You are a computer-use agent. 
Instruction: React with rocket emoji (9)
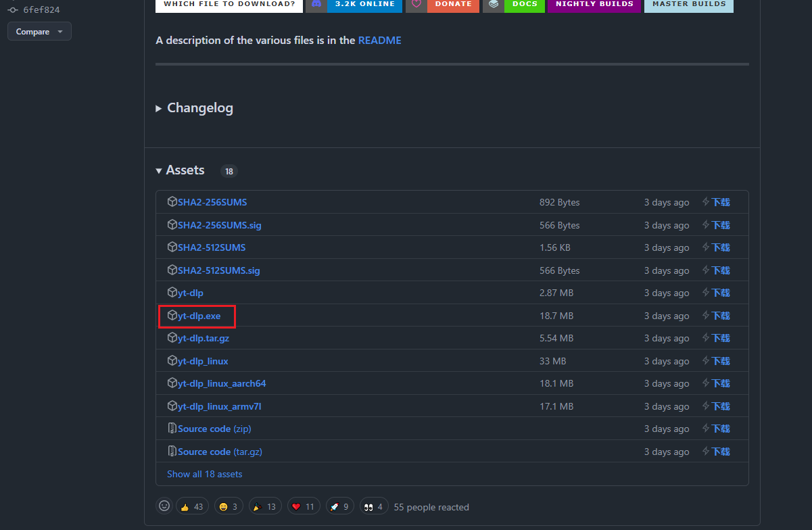click(x=339, y=506)
